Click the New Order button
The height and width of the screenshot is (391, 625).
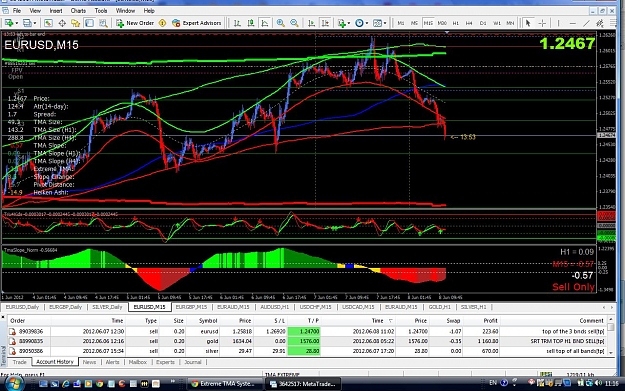[x=135, y=23]
